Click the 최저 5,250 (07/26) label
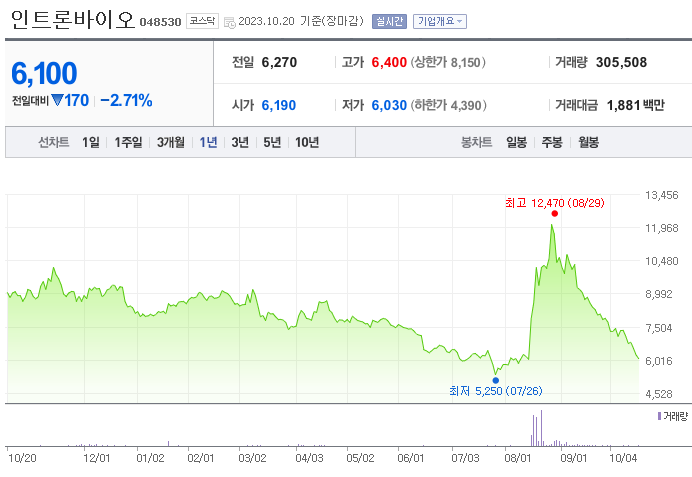 496,391
